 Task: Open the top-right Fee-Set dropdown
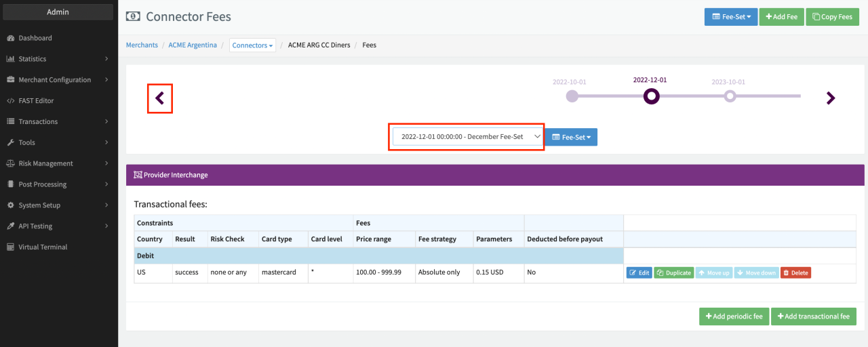730,17
